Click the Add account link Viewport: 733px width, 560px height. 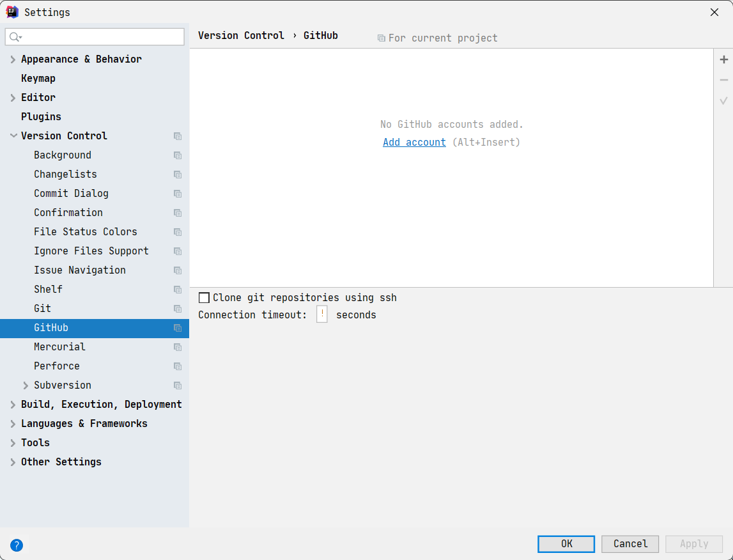[x=414, y=142]
